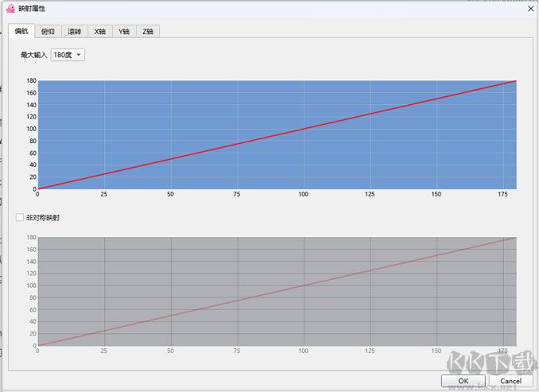Click red curve at input 50 in blue graph
This screenshot has width=539, height=392.
click(x=170, y=159)
